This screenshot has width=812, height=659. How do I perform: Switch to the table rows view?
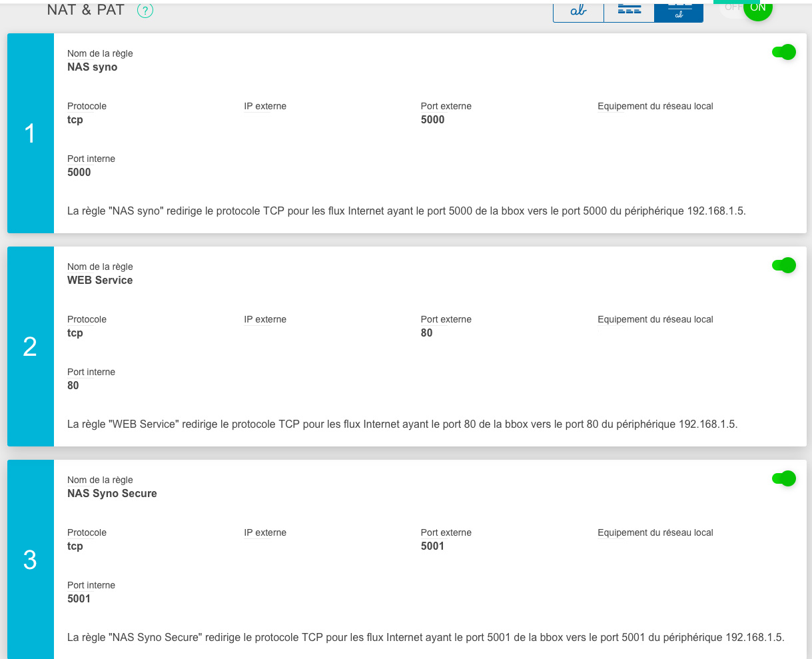(629, 11)
